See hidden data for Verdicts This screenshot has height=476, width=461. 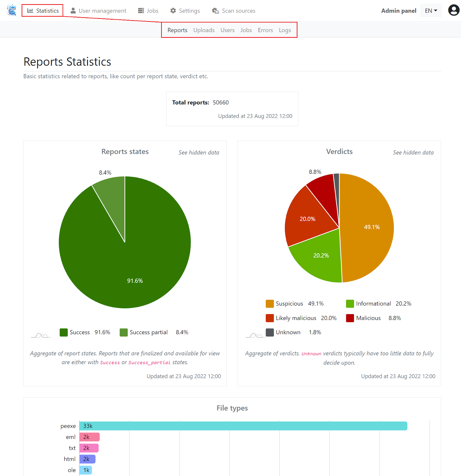413,152
